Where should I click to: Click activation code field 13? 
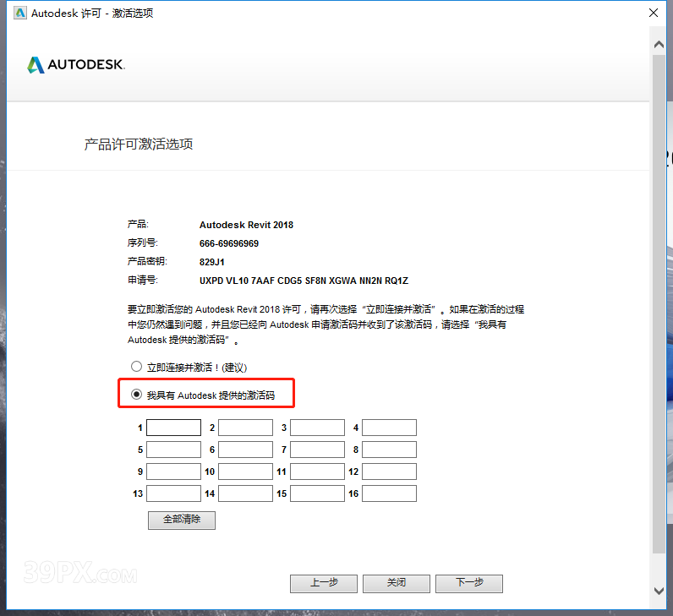[173, 493]
